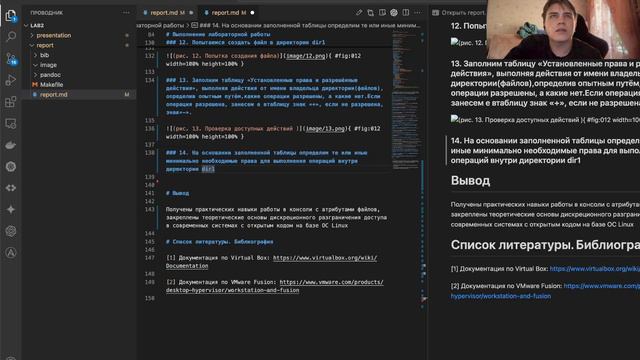Click the Вывод heading in preview

470,180
